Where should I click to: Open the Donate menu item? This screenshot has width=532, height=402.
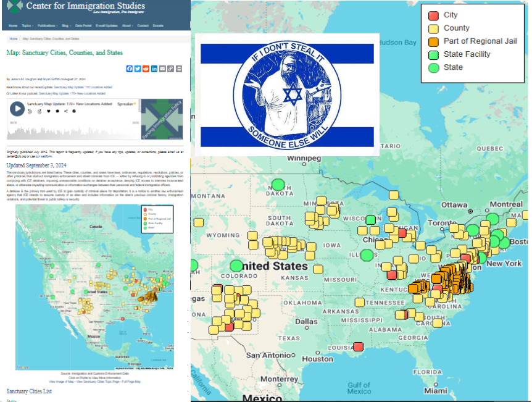coord(158,26)
